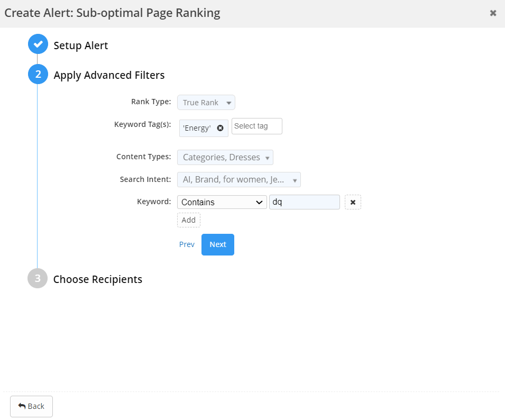505x420 pixels.
Task: Click the step 3 circle icon
Action: 38,279
